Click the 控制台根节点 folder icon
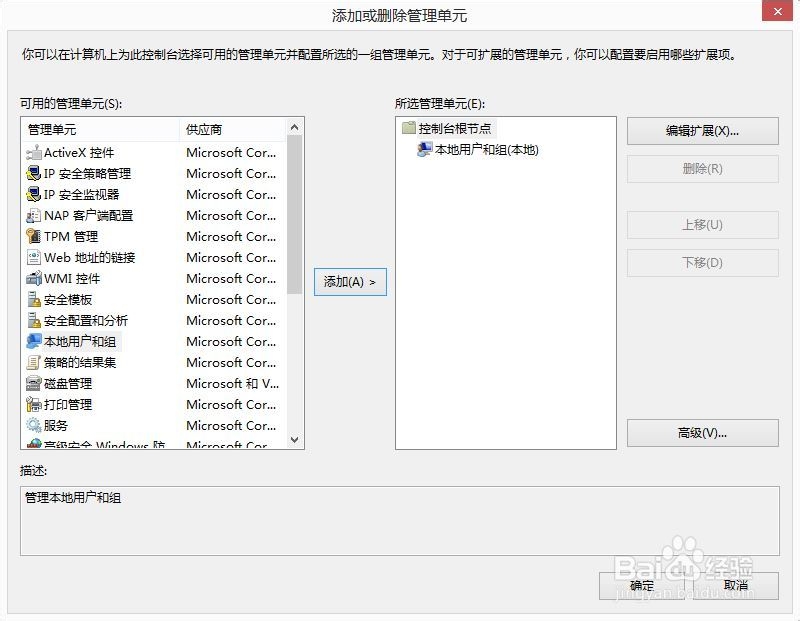 point(409,128)
